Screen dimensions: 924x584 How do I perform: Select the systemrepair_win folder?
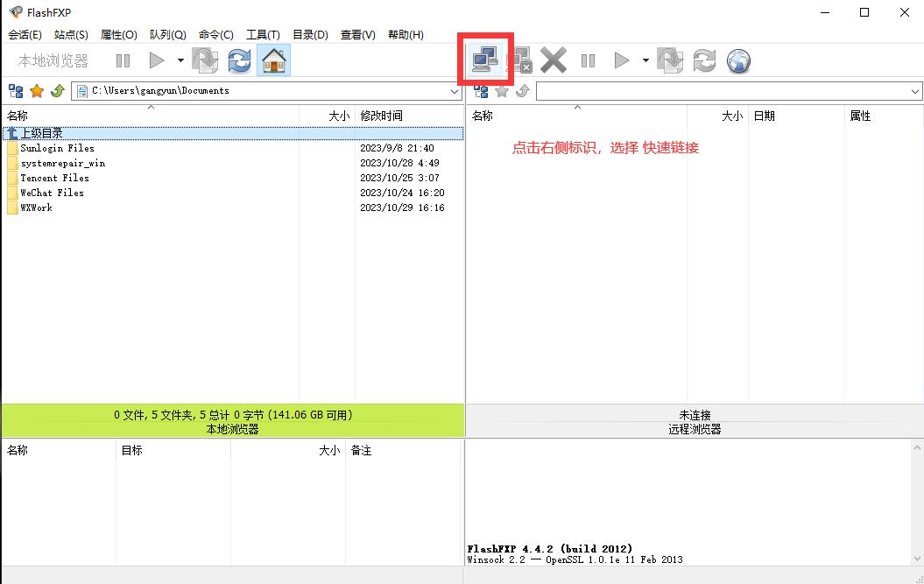coord(62,163)
